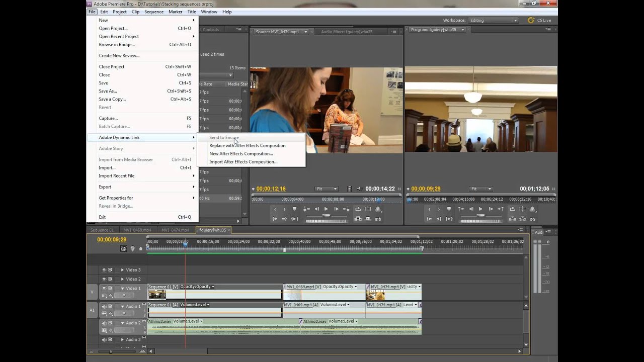Set Out point in Source monitor
The height and width of the screenshot is (362, 644).
click(284, 209)
